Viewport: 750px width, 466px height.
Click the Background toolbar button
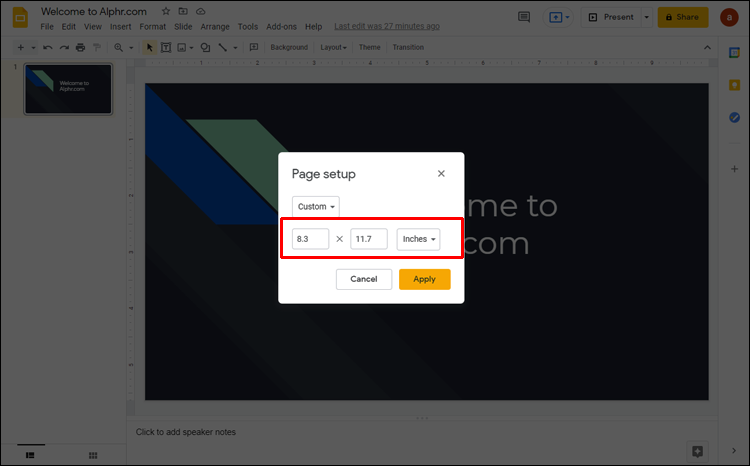pyautogui.click(x=289, y=47)
